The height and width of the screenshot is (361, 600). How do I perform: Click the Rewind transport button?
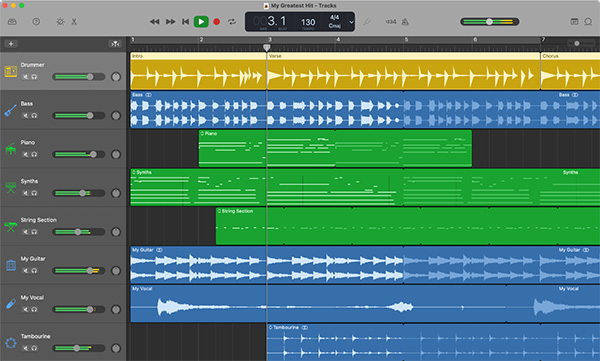(x=155, y=22)
